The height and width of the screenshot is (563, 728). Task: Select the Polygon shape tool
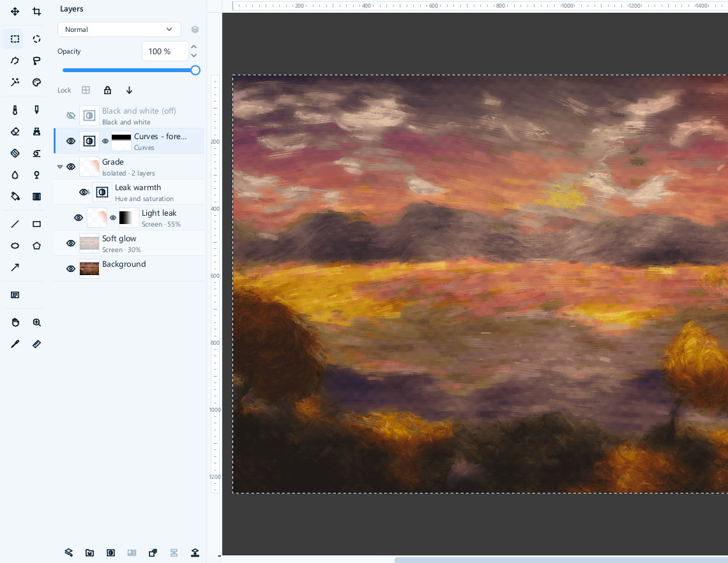coord(36,246)
